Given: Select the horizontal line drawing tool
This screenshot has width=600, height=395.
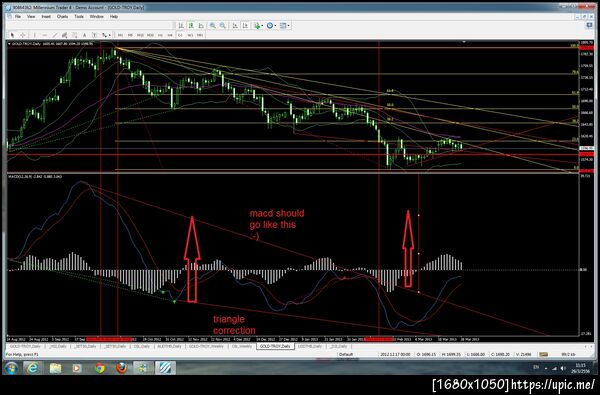Looking at the screenshot, I should click(x=45, y=35).
